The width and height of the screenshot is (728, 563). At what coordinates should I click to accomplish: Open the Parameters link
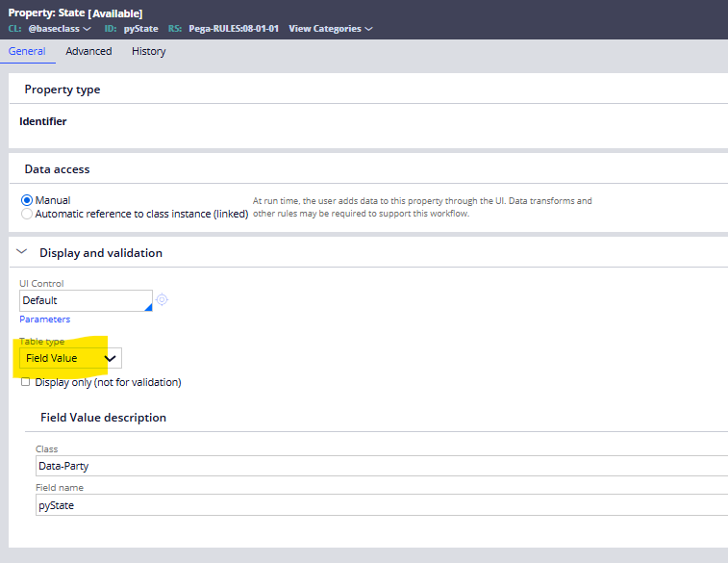click(44, 320)
